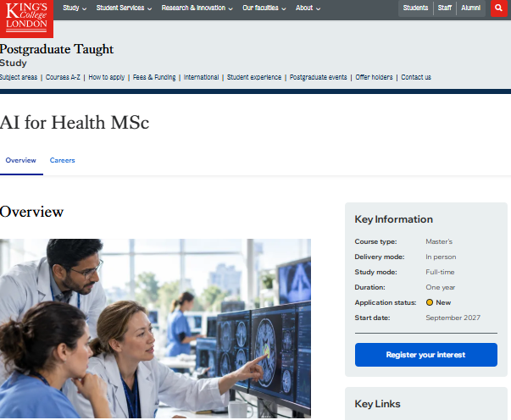Visit the Subject areas link
This screenshot has width=511, height=420.
pyautogui.click(x=19, y=77)
